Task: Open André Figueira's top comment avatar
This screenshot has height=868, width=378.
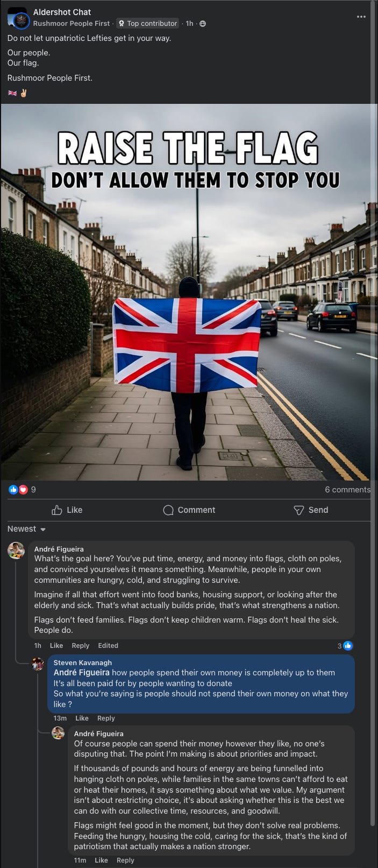Action: click(16, 551)
